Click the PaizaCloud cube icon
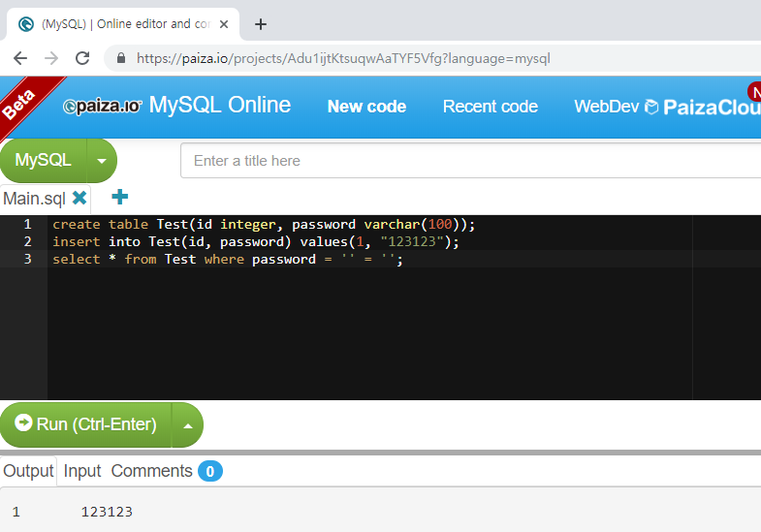Screen dimensions: 761x532 coord(651,107)
